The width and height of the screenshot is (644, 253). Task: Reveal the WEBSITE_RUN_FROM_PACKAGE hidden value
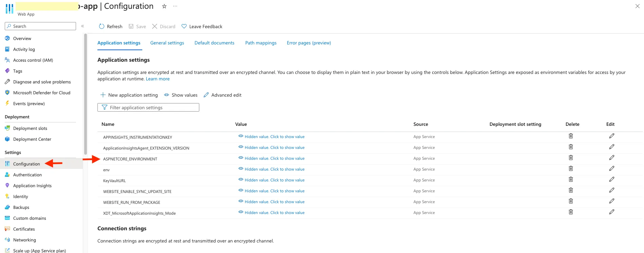pos(272,202)
